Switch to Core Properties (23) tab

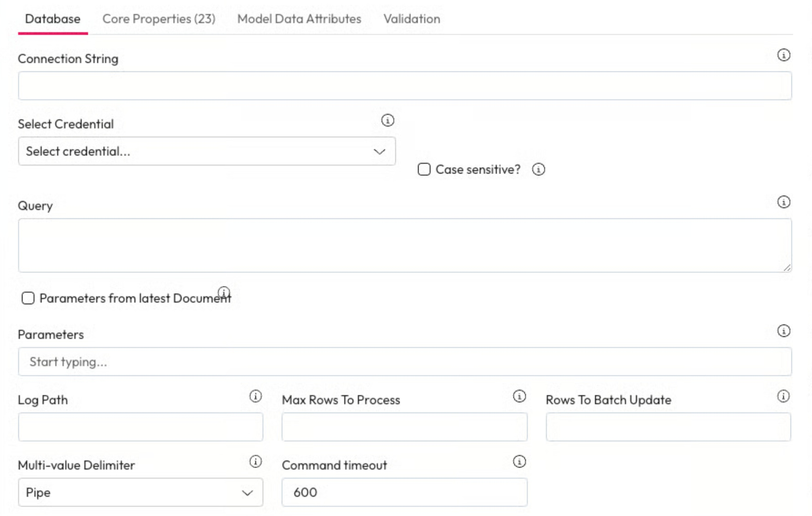click(x=159, y=19)
